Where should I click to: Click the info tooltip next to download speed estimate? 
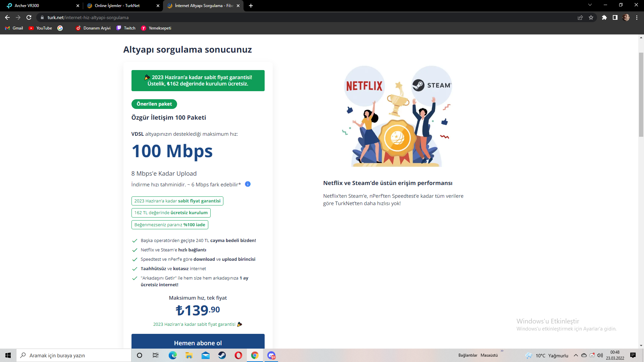[x=248, y=184]
